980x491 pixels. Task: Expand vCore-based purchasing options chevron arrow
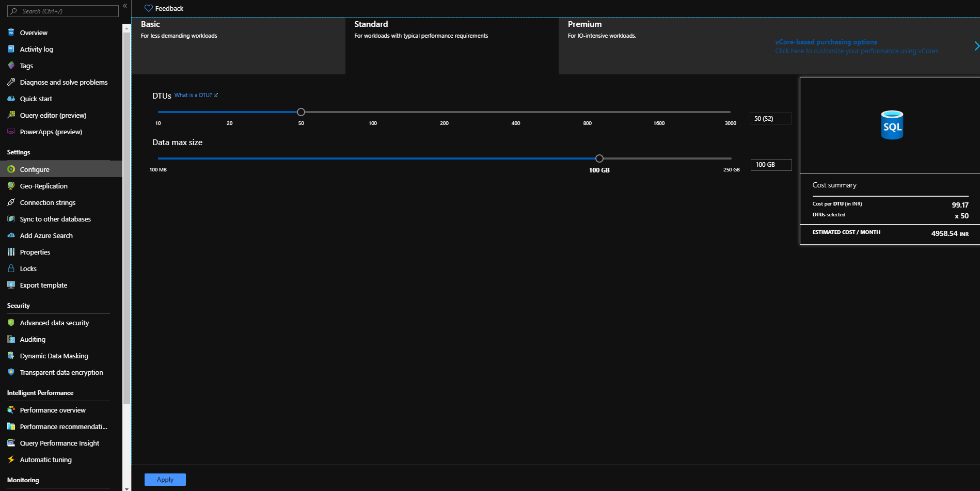tap(976, 46)
